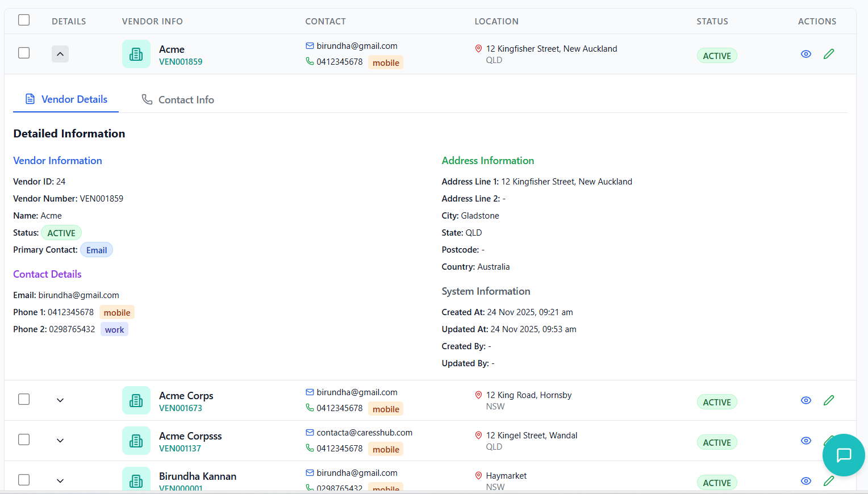The height and width of the screenshot is (494, 868).
Task: Click the email envelope icon beside birundha@gmail.com
Action: 310,45
